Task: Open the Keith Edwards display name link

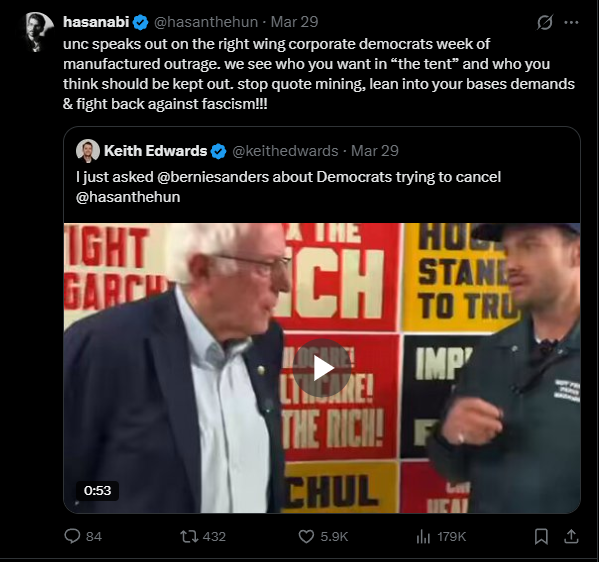Action: pos(155,151)
